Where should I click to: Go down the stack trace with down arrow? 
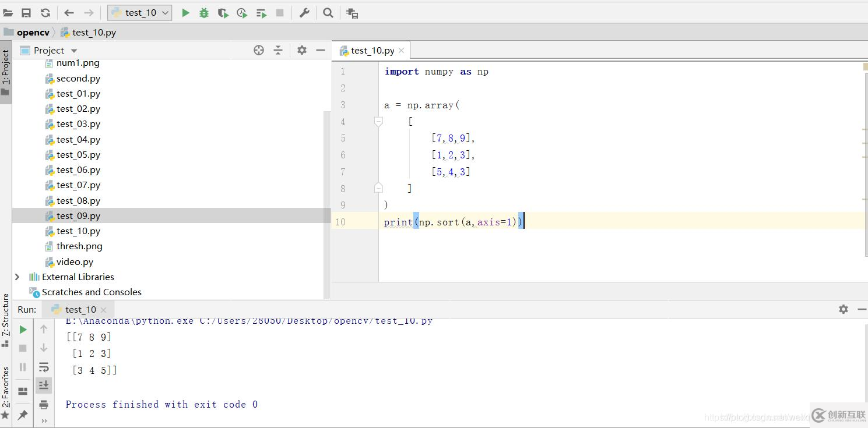pos(44,348)
